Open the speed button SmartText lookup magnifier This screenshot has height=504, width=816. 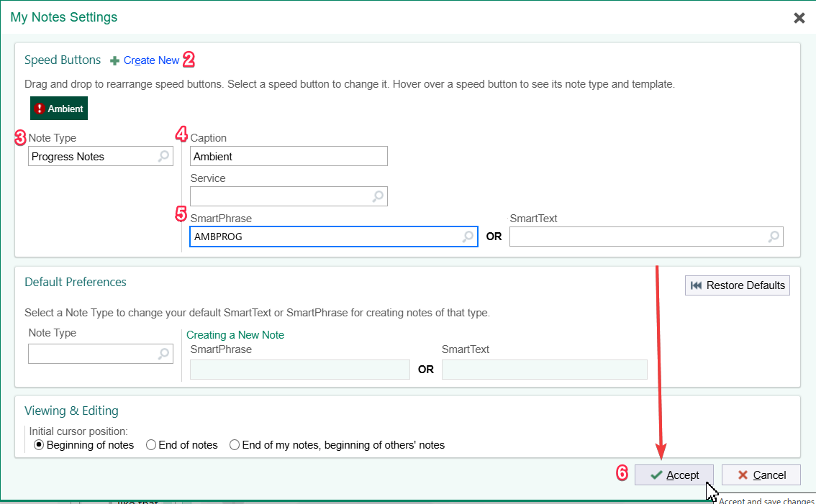pos(774,237)
